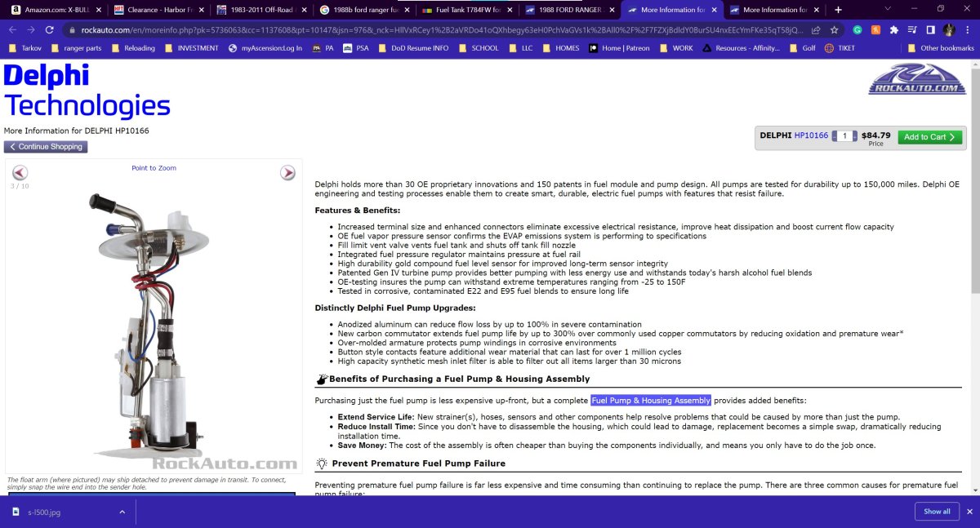Screen dimensions: 980x528
Task: Open Other bookmarks folder
Action: (x=941, y=48)
